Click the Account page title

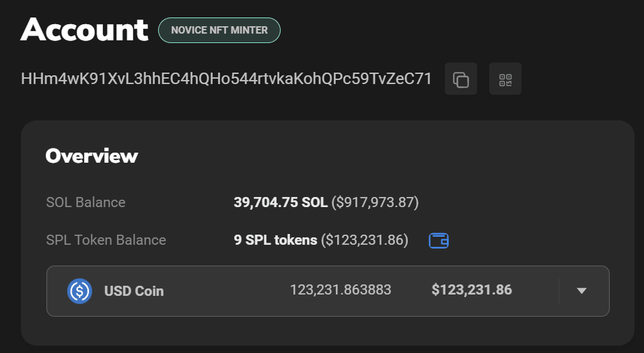(84, 30)
